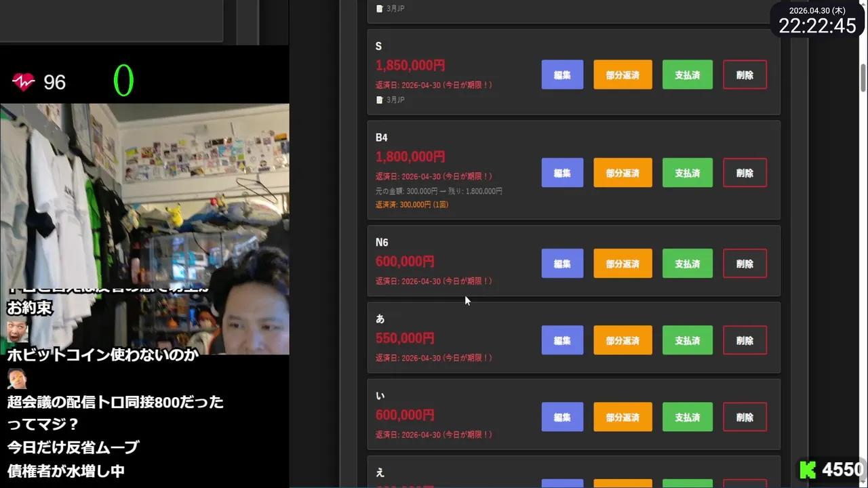The height and width of the screenshot is (488, 868).
Task: Click the creditor name え
Action: coord(380,472)
